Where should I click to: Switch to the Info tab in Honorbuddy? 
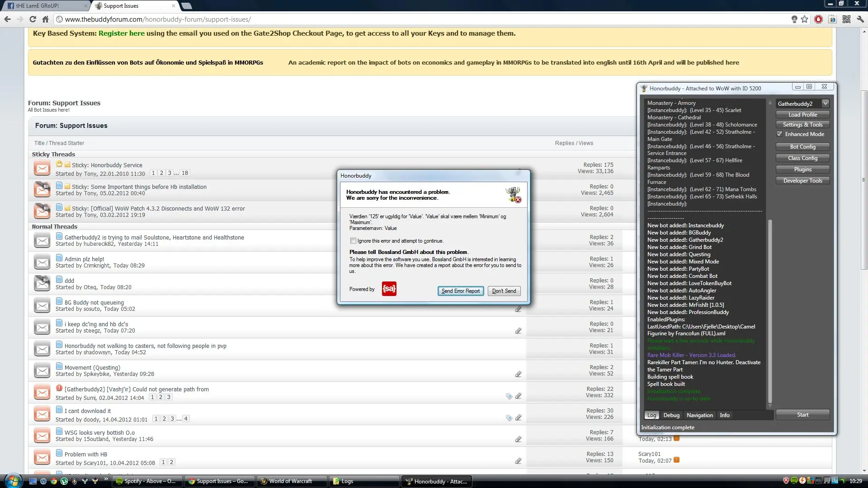click(x=724, y=415)
